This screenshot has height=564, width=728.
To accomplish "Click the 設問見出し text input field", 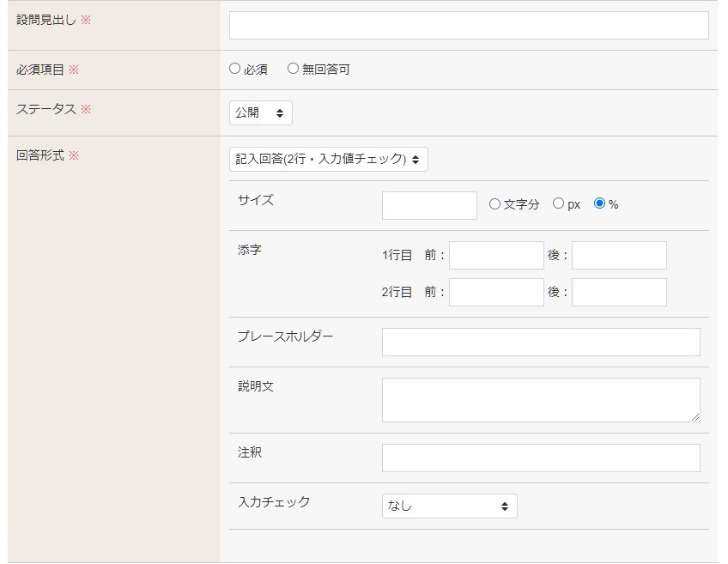I will click(469, 26).
